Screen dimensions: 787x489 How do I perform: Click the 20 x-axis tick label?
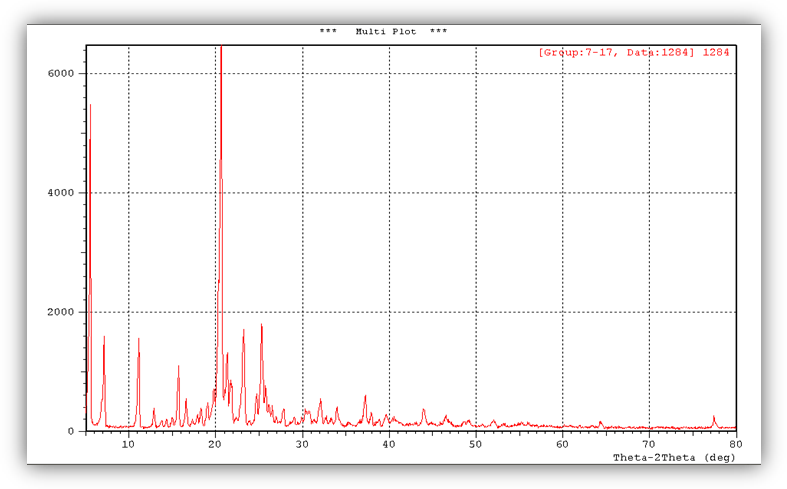(215, 444)
